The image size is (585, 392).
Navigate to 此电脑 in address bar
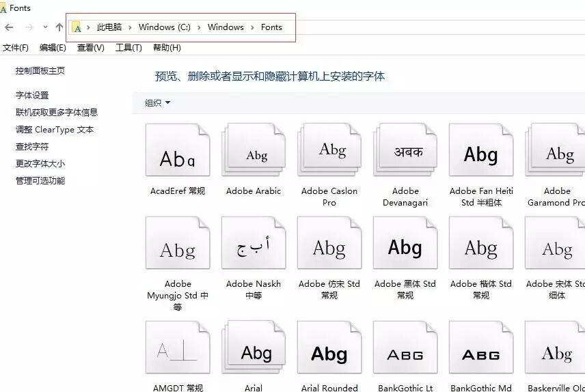point(109,27)
